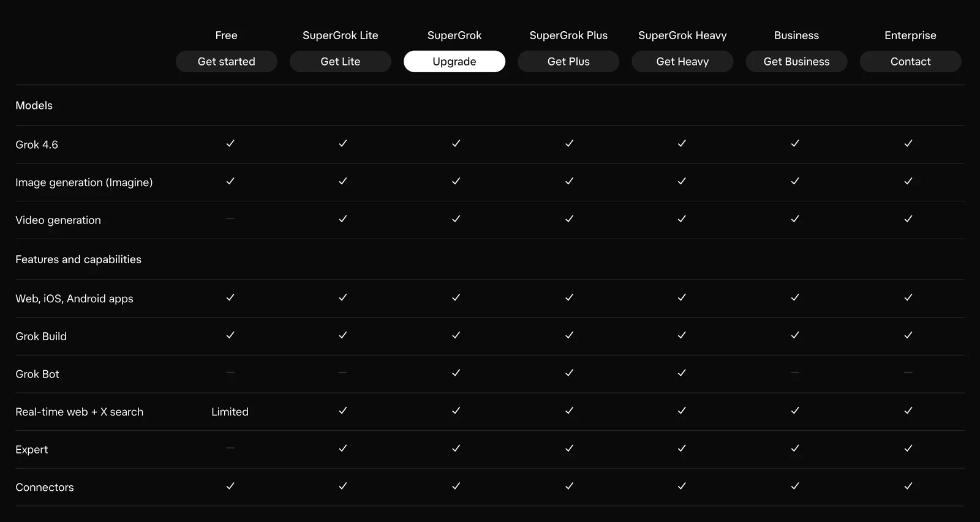This screenshot has height=522, width=980.
Task: Click the Web, iOS, Android apps checkmark under Free
Action: [x=230, y=297]
